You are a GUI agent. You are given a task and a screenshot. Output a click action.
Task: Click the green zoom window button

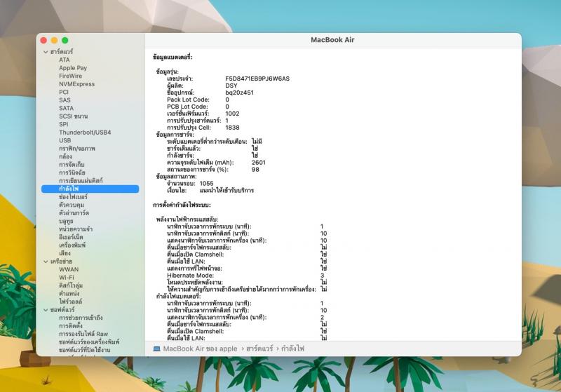point(65,41)
